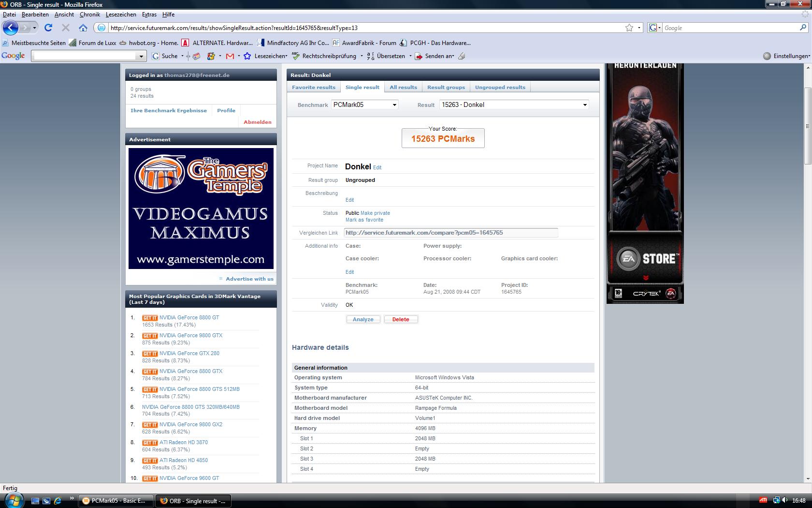Click Abmelden to log out
Image resolution: width=812 pixels, height=508 pixels.
point(258,122)
